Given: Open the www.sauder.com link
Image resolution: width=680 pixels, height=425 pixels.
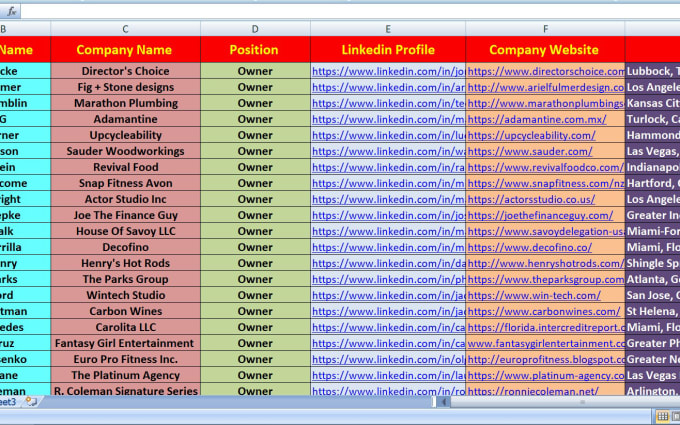Looking at the screenshot, I should coord(530,151).
